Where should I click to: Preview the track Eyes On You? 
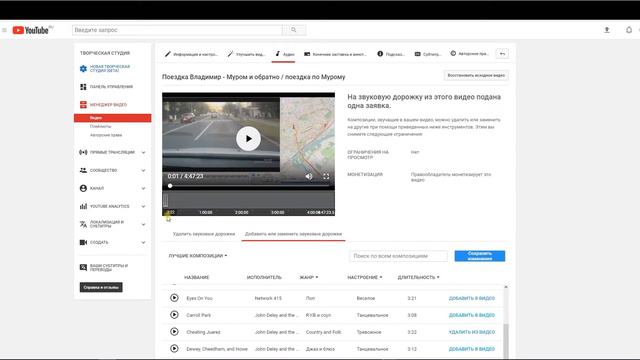174,298
